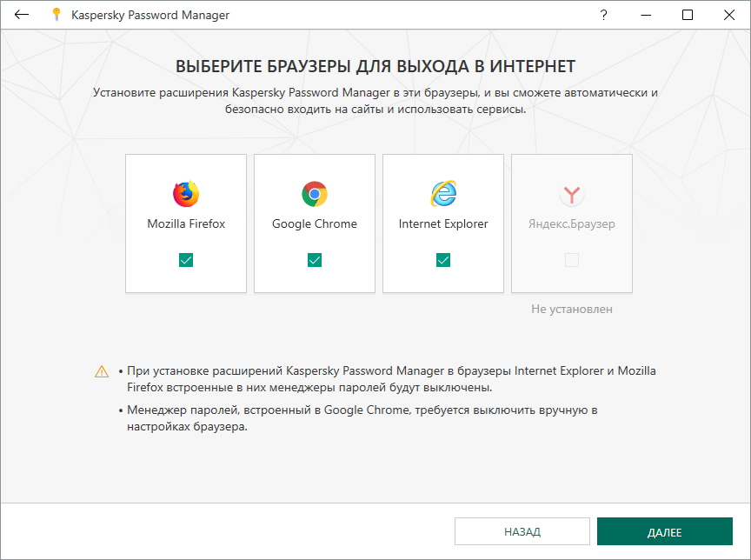This screenshot has width=751, height=560.
Task: Click the Mozilla Firefox browser icon
Action: [x=186, y=194]
